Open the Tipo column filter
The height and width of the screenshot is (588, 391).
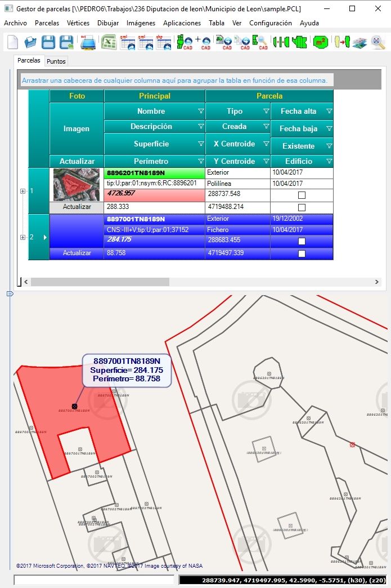coord(266,111)
